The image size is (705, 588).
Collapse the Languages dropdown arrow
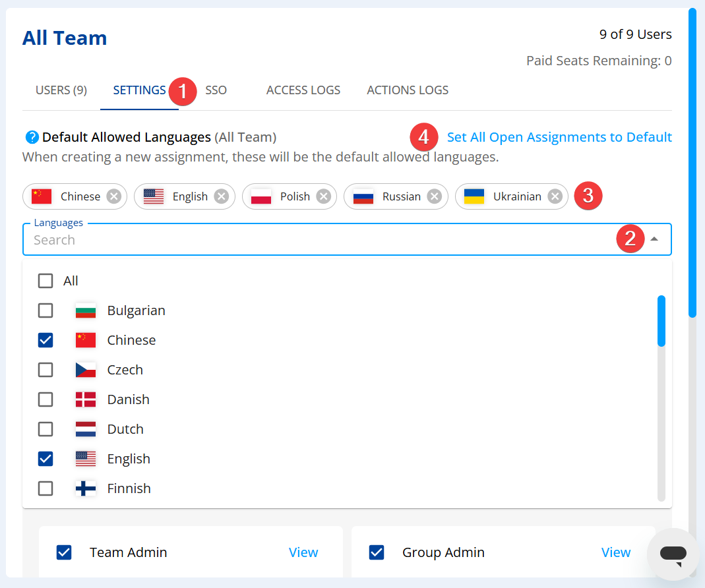point(654,239)
